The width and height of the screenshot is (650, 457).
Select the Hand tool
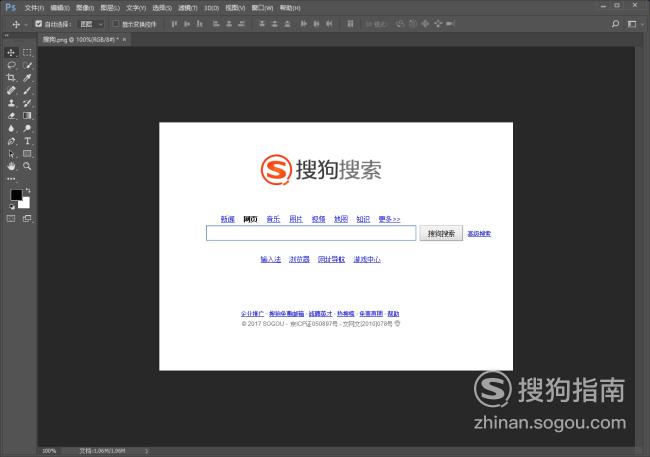11,166
